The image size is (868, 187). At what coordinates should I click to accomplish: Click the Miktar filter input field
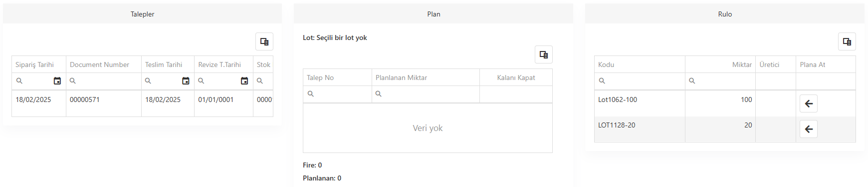point(720,81)
